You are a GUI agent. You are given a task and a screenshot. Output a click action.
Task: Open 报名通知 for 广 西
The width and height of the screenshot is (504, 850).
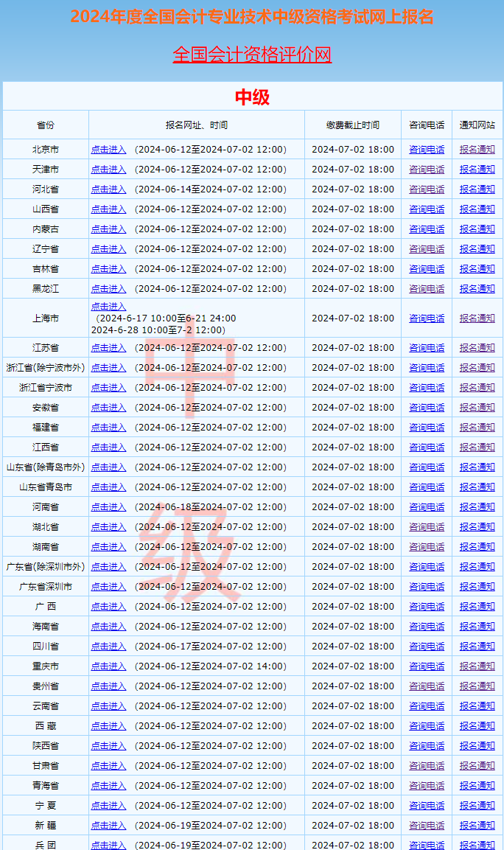point(477,607)
